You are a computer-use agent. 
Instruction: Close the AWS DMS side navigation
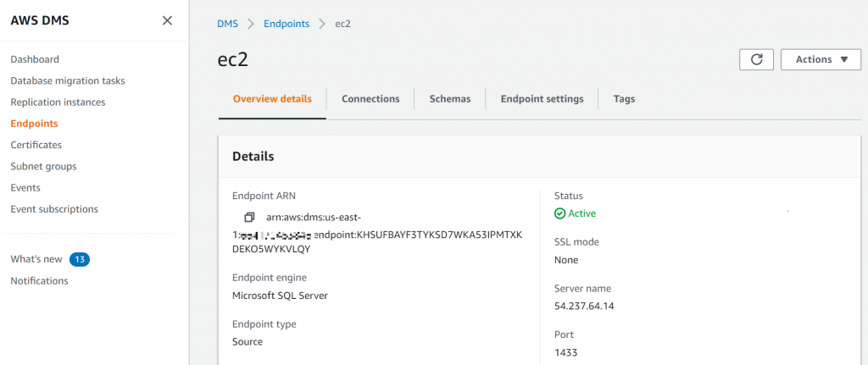pyautogui.click(x=167, y=20)
